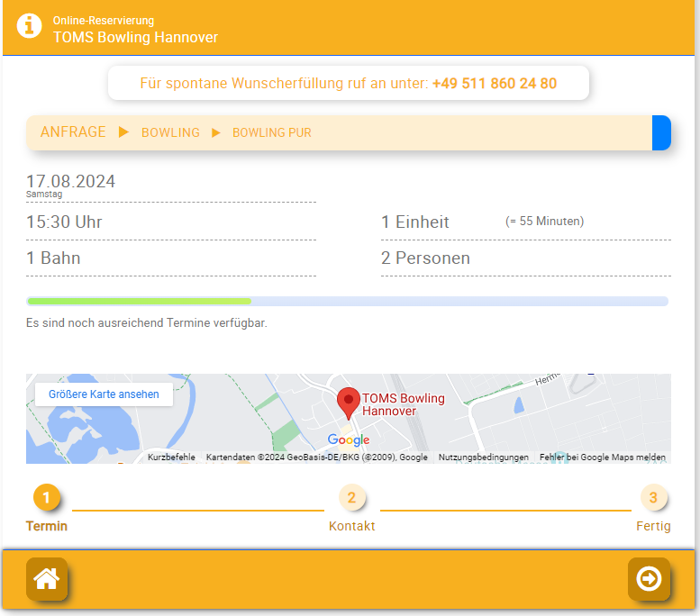The width and height of the screenshot is (700, 616).
Task: Click BOWLING in the breadcrumb
Action: (170, 132)
